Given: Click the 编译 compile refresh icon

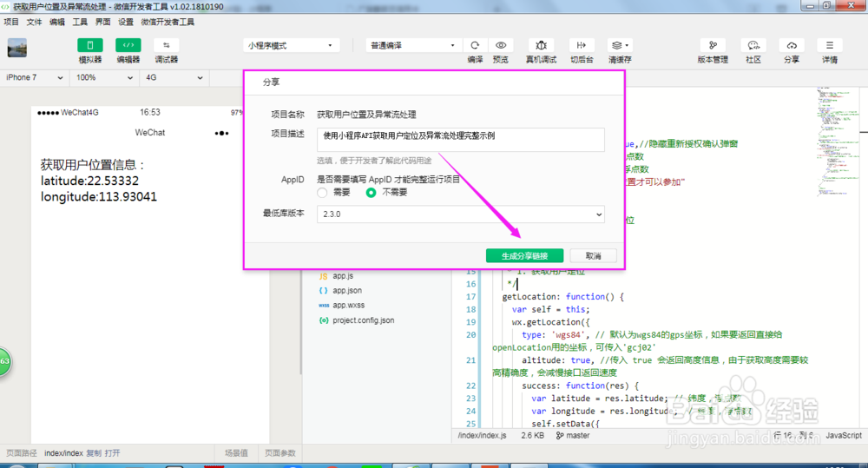Looking at the screenshot, I should point(475,45).
